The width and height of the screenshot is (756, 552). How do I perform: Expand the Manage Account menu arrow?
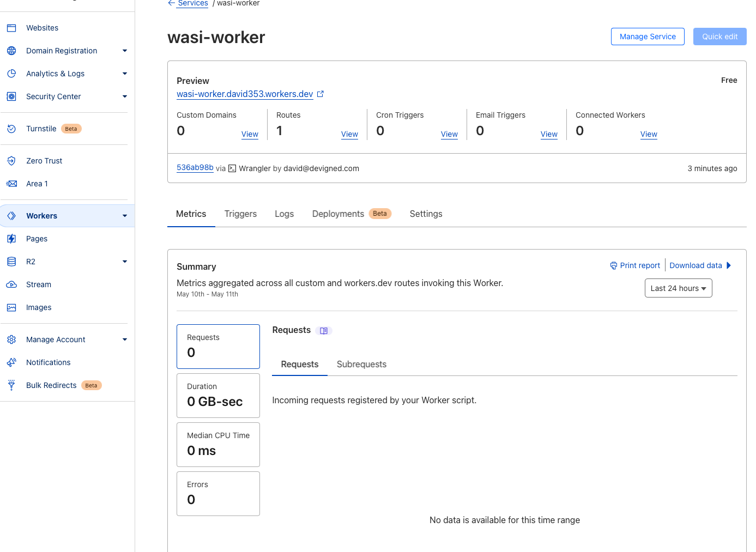tap(125, 339)
